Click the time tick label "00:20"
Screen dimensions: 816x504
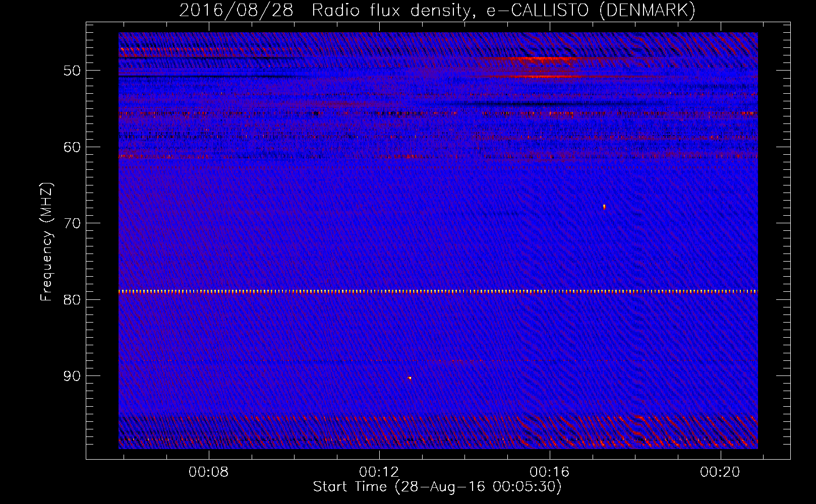tap(720, 472)
